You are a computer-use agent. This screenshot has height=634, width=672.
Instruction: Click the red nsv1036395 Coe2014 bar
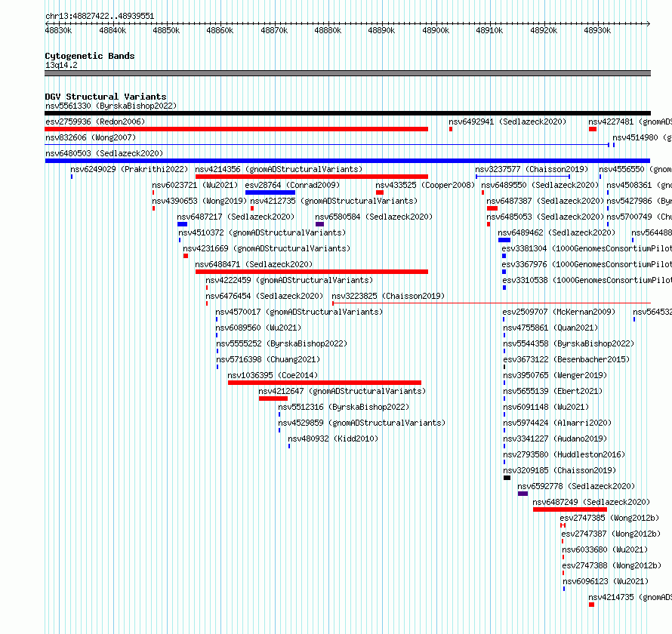pos(325,383)
